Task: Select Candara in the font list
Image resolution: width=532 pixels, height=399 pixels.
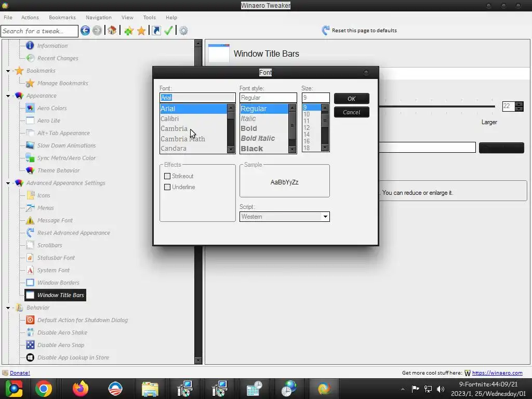Action: point(193,149)
